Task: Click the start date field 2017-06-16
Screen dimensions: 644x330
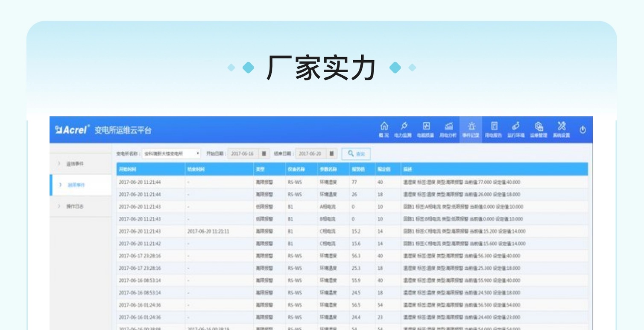Action: 243,153
